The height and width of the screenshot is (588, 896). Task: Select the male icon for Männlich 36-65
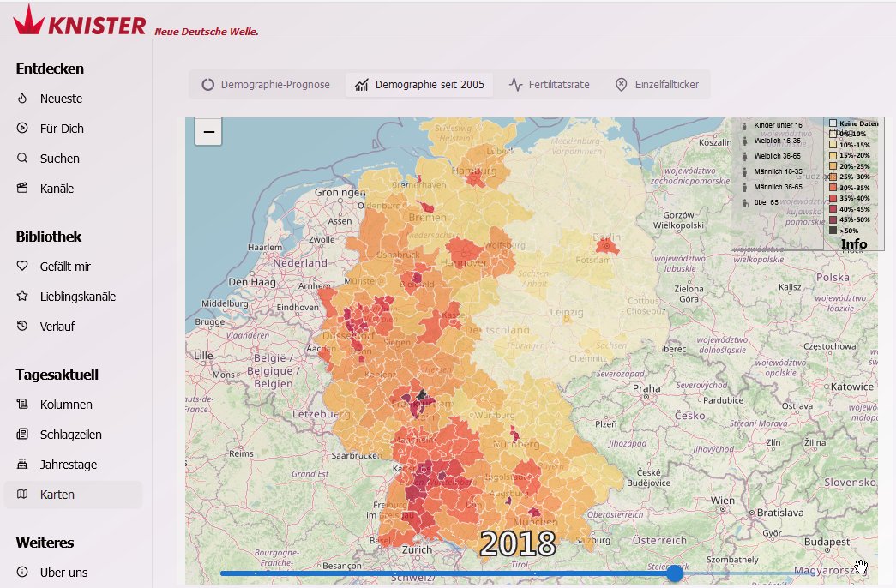tap(744, 187)
